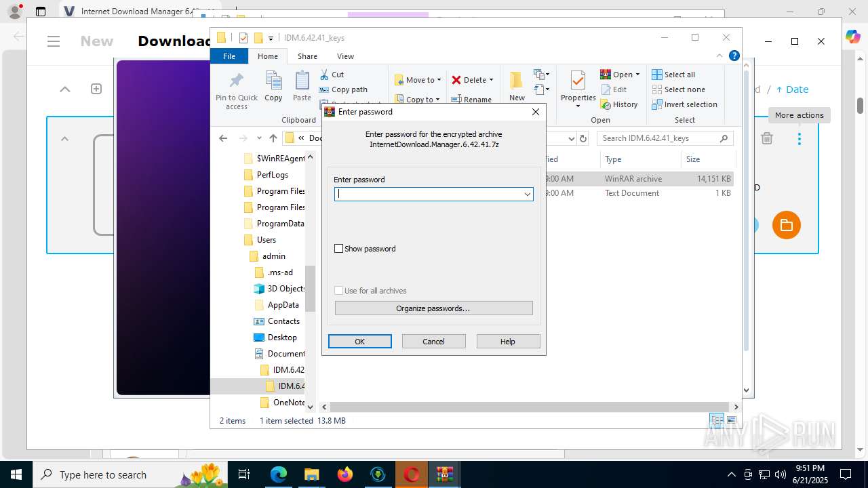Image resolution: width=868 pixels, height=488 pixels.
Task: Click the horizontal scrollbar in Explorer
Action: tap(530, 407)
